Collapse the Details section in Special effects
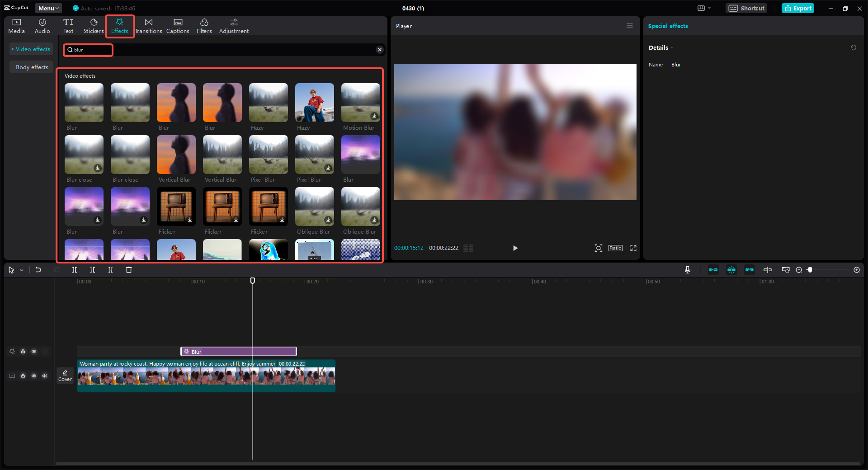 [x=672, y=47]
